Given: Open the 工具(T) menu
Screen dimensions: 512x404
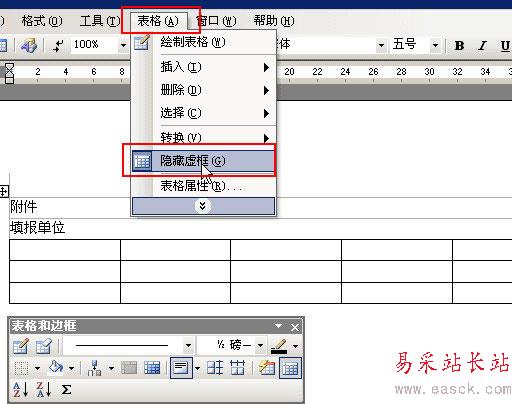Looking at the screenshot, I should click(99, 21).
